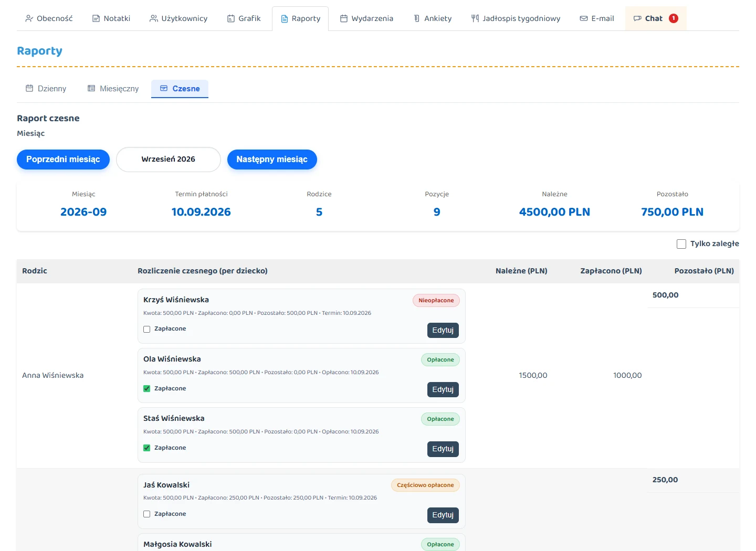Click the E-mail envelope icon

click(x=584, y=18)
